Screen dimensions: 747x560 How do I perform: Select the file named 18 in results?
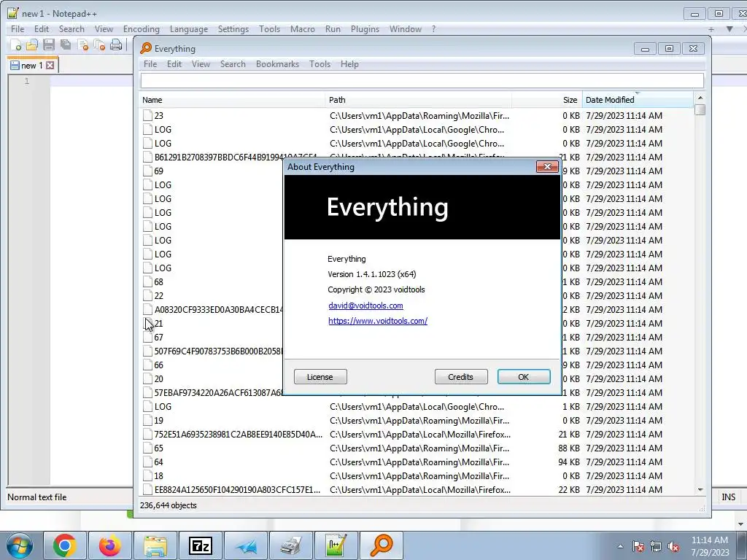point(158,475)
